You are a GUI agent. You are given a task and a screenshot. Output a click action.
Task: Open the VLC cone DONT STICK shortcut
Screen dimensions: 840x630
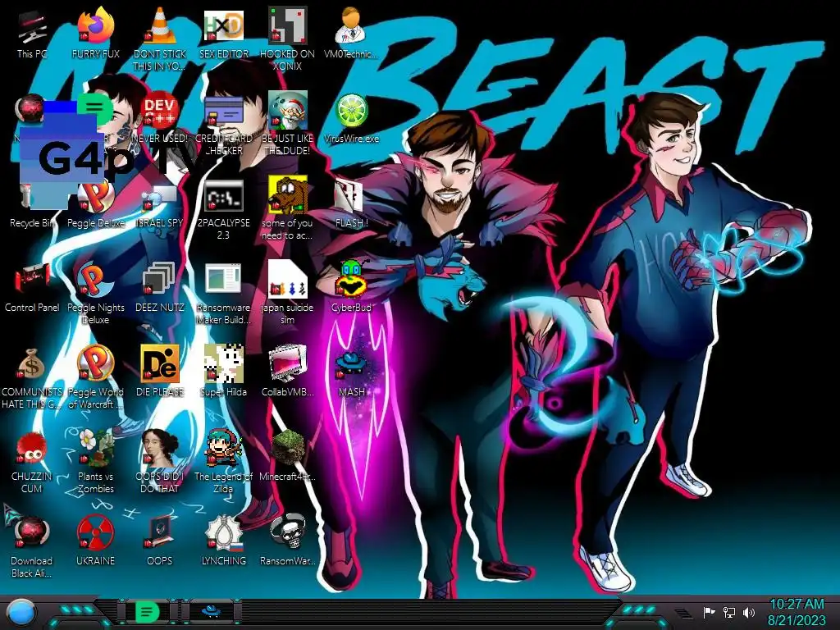pyautogui.click(x=160, y=39)
